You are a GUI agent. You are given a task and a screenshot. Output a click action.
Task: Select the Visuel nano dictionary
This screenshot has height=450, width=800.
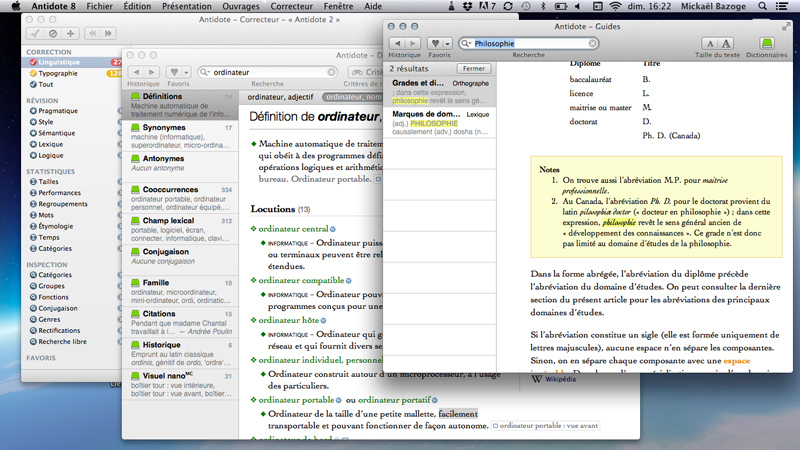[181, 385]
